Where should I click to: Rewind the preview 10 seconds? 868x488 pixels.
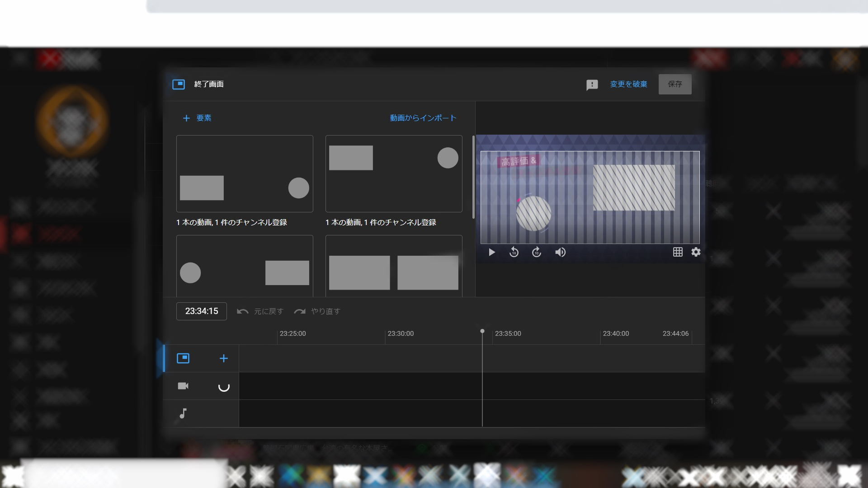(x=514, y=252)
